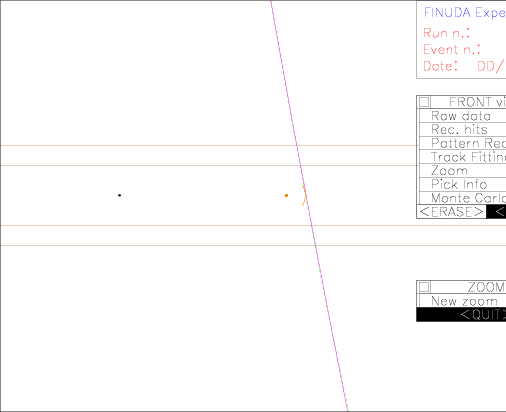
Task: Choose Pick Info menu entry
Action: 463,185
